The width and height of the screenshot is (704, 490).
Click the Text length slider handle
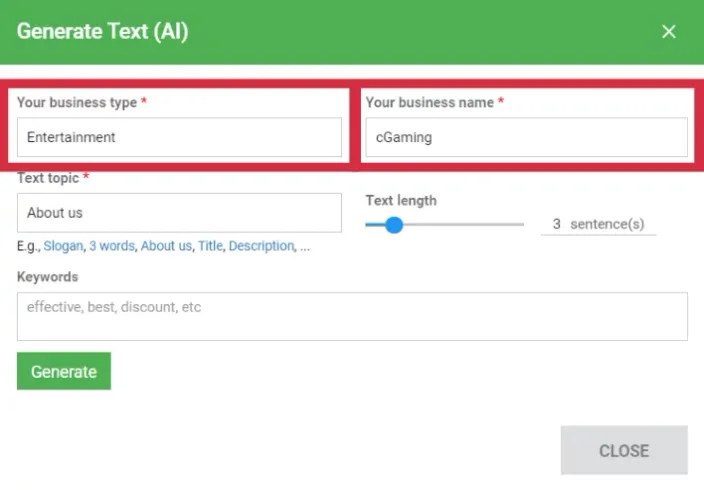click(x=394, y=225)
